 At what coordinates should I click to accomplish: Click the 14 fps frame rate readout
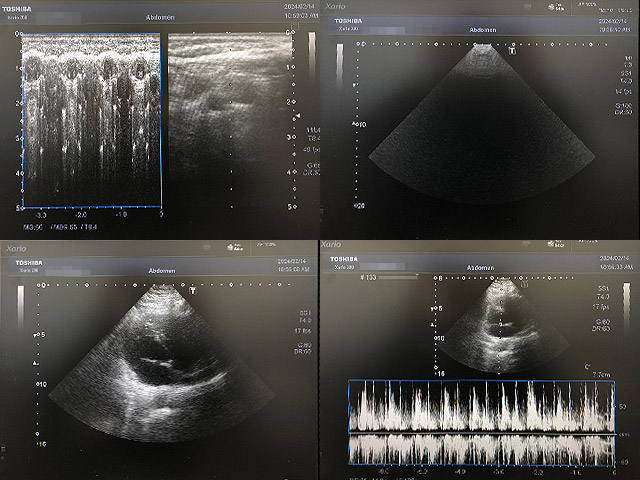coord(623,91)
